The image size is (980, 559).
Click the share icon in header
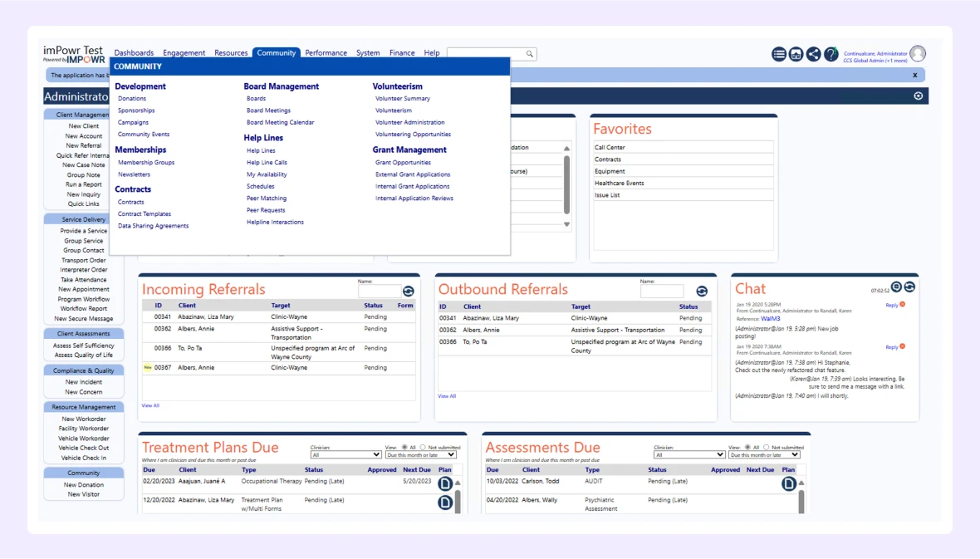pyautogui.click(x=813, y=54)
